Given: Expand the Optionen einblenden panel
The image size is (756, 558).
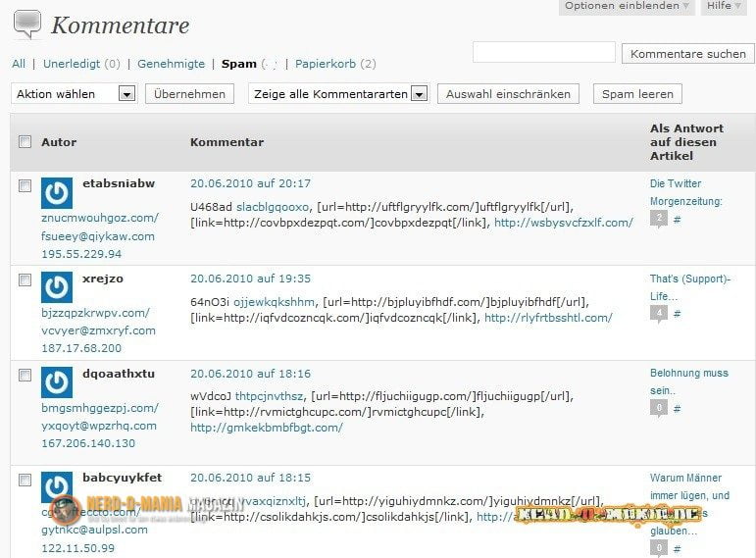Looking at the screenshot, I should coord(627,6).
